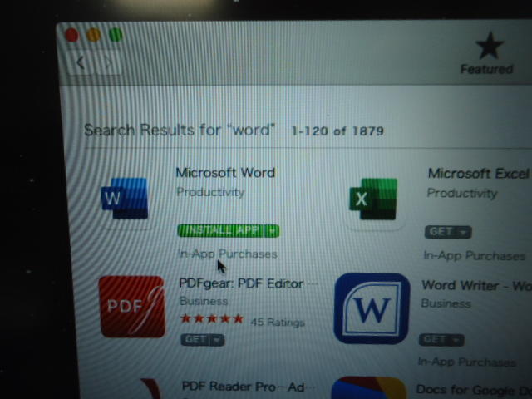Go forward using the right chevron button

(x=109, y=63)
